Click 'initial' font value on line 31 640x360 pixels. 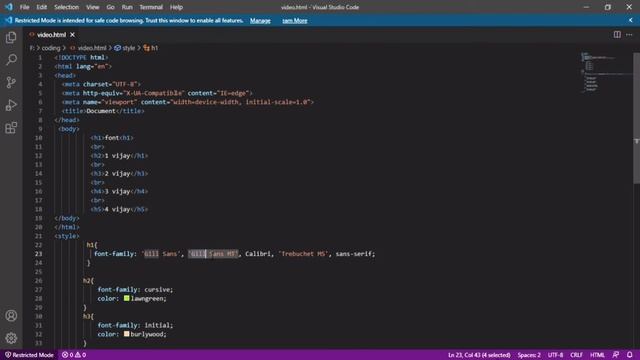[x=157, y=325]
